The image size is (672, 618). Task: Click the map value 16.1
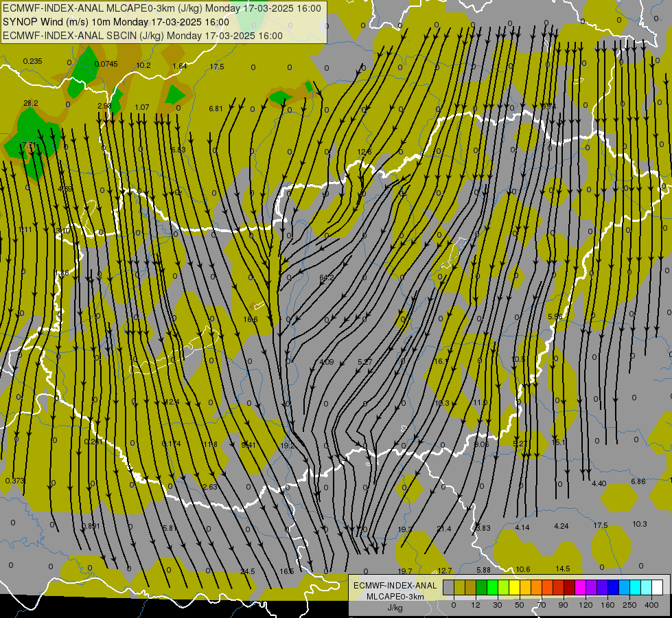(440, 361)
